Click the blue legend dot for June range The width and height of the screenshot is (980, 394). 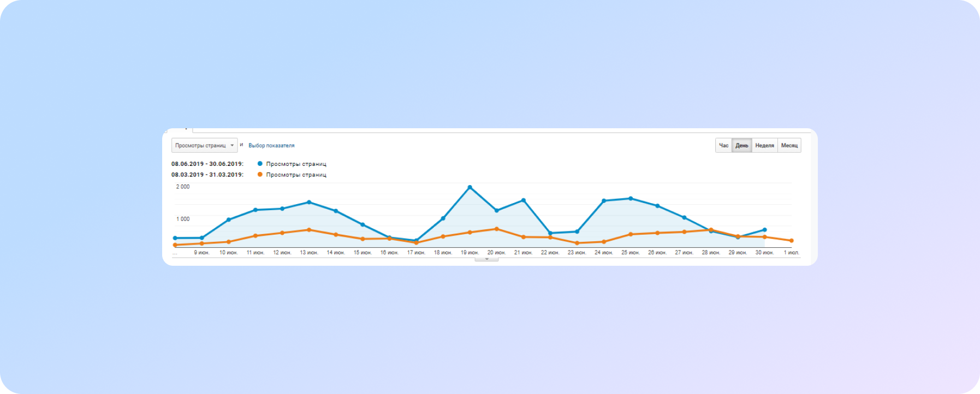click(x=260, y=164)
